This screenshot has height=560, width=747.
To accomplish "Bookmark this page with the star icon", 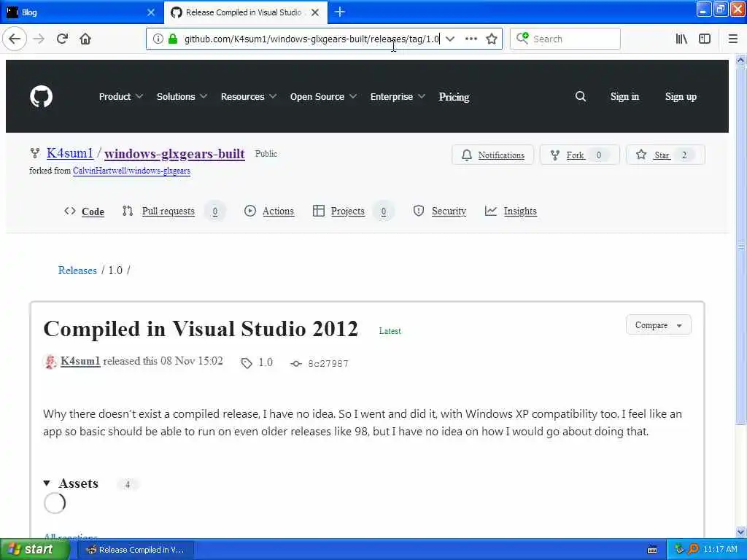I will pos(492,39).
